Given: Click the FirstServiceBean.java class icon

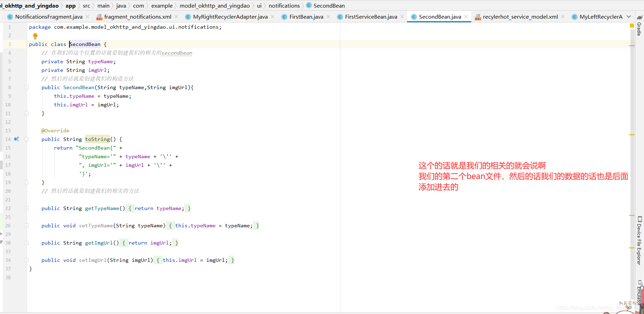Looking at the screenshot, I should point(340,17).
